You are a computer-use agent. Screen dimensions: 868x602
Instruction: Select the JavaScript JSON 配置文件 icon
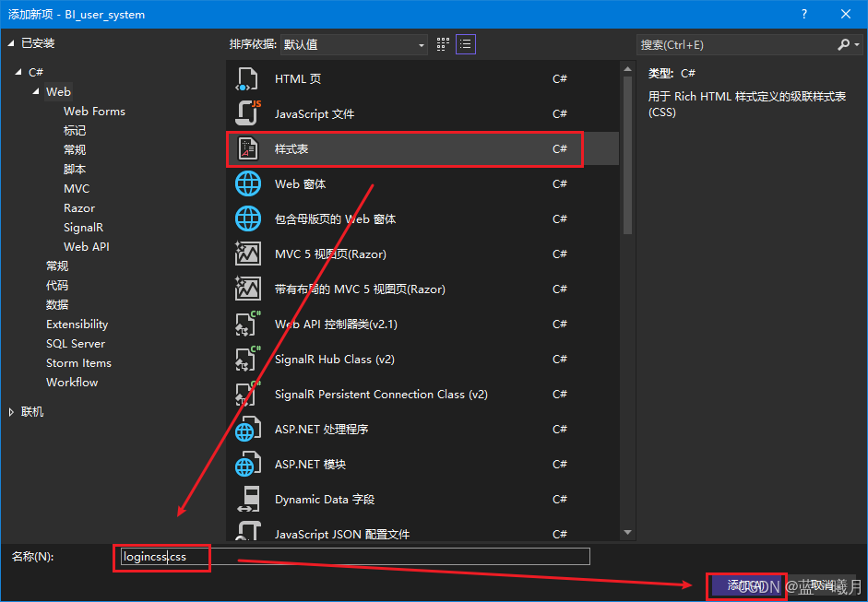pos(247,531)
